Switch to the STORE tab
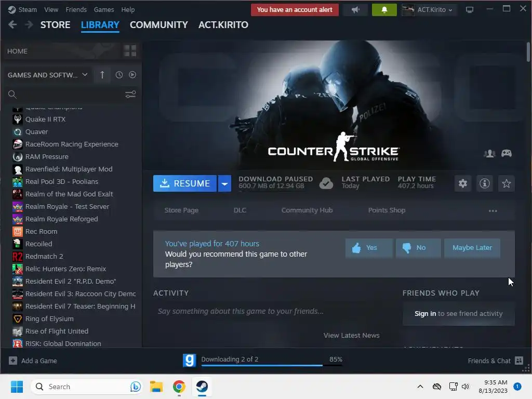Screen dimensions: 532x399 point(55,25)
